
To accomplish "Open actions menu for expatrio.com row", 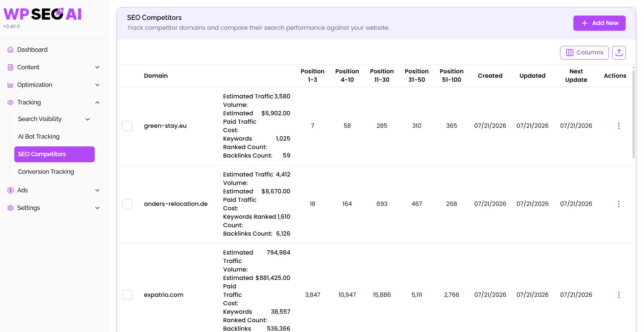I will (x=619, y=295).
